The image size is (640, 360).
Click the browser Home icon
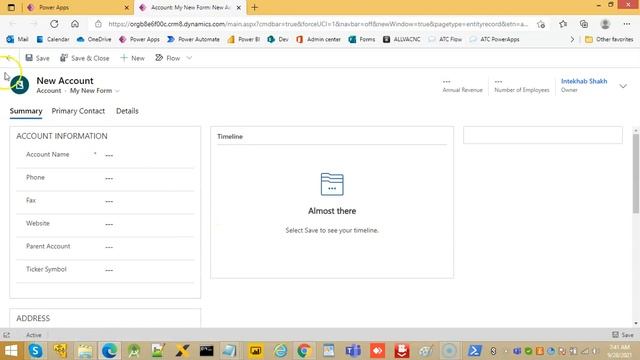point(75,24)
